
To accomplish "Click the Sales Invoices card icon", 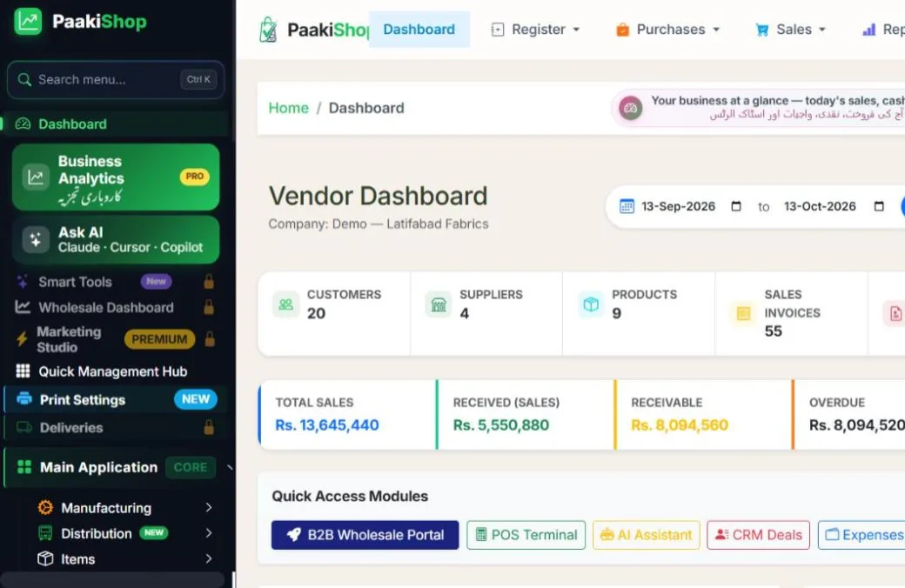I will click(743, 313).
